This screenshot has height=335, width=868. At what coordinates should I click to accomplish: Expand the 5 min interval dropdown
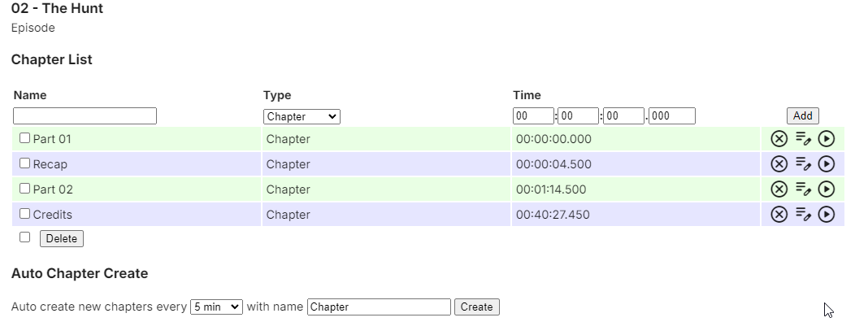[x=216, y=307]
